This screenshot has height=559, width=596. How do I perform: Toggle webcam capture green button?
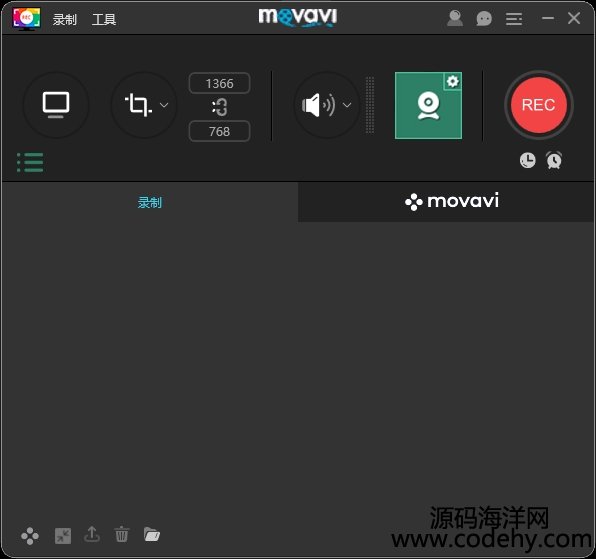click(x=428, y=105)
